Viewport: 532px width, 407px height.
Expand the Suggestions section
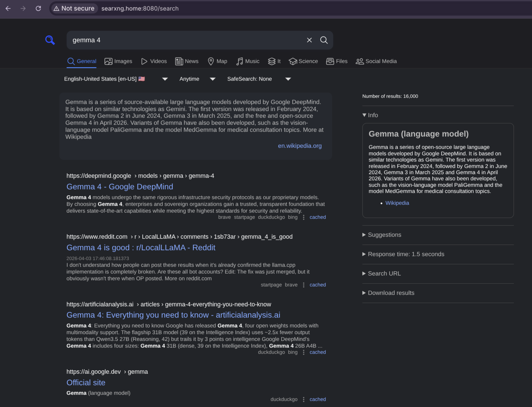[x=382, y=235]
